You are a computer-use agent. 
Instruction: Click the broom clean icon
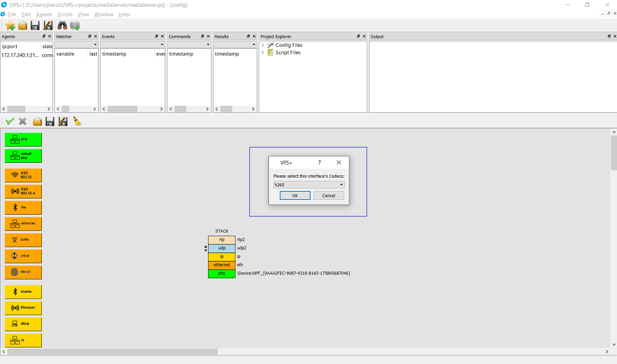tap(77, 122)
